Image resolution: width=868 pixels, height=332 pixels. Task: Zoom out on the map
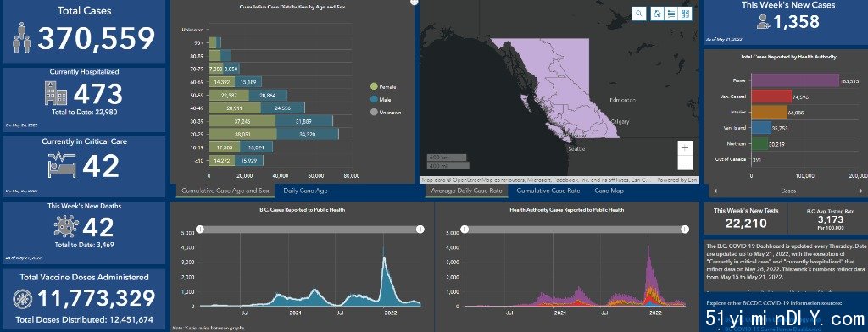pos(685,163)
